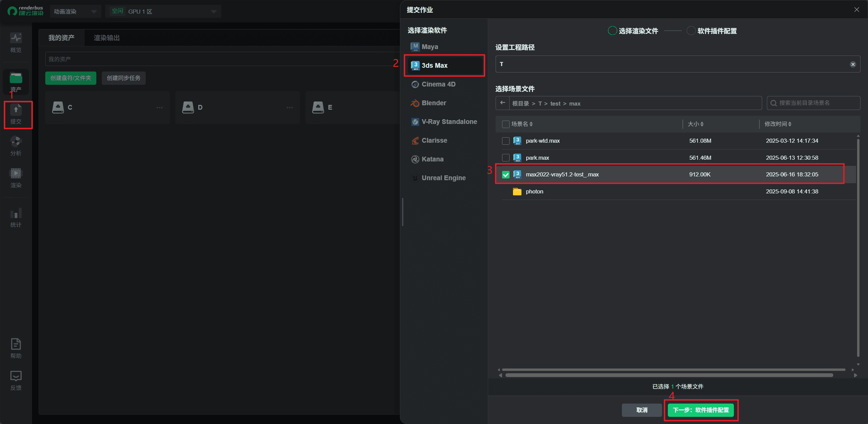
Task: Uncheck the max2022-vray51.2-test_.max scene file
Action: [x=506, y=175]
